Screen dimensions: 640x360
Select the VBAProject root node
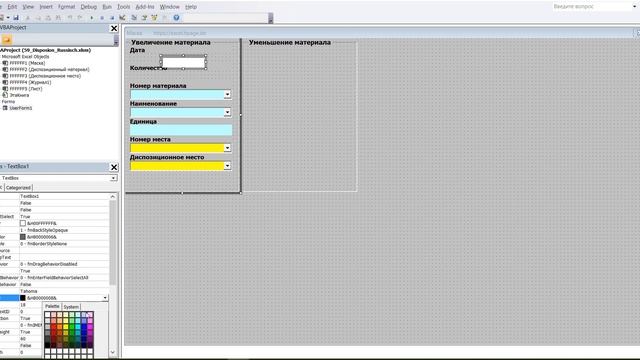[x=46, y=50]
